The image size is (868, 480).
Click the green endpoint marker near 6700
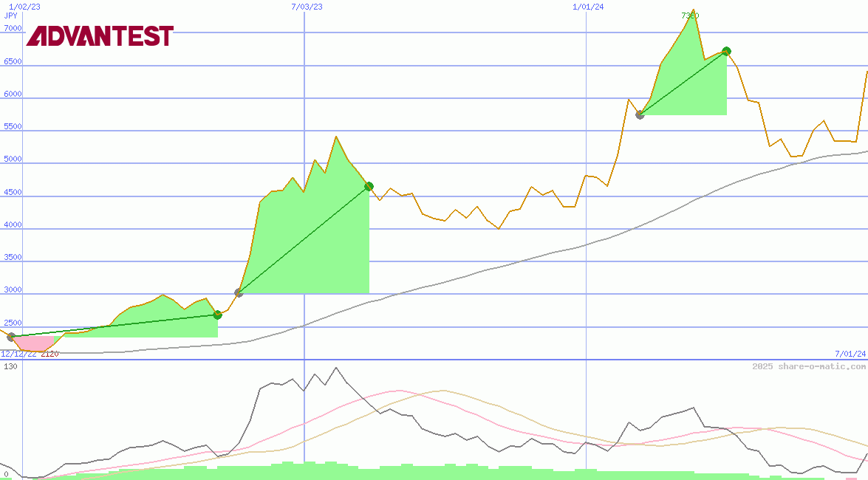tap(725, 52)
